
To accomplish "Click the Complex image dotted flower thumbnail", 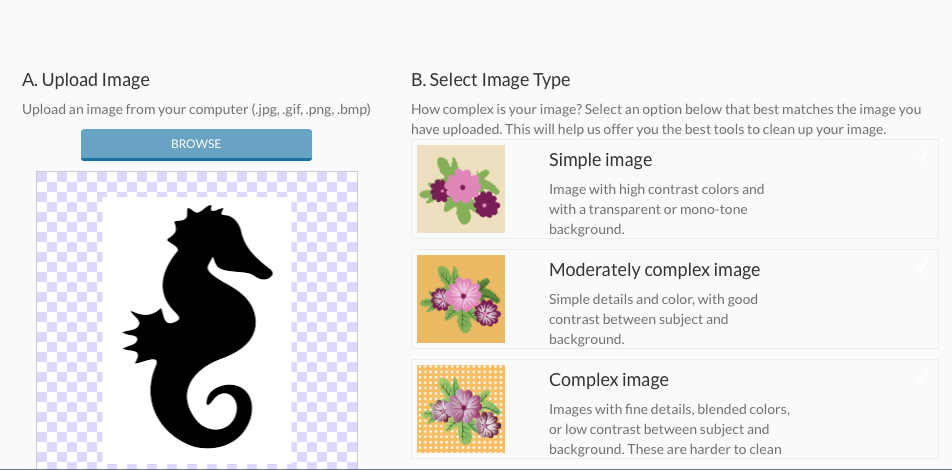I will click(x=460, y=409).
